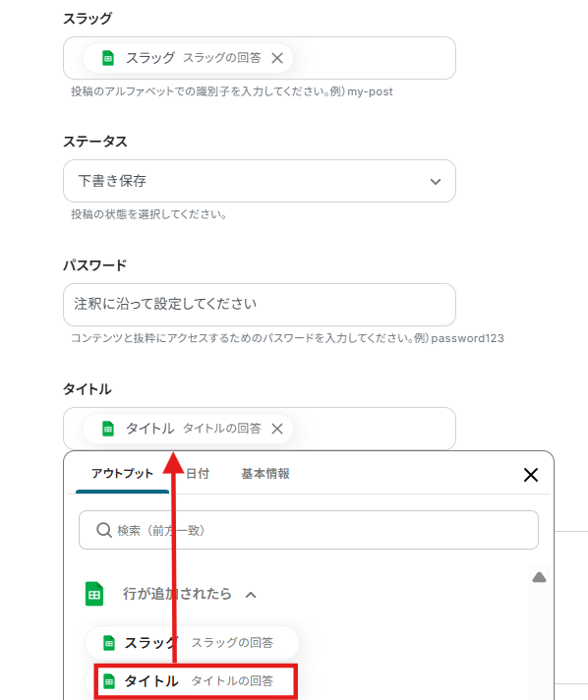Image resolution: width=588 pixels, height=700 pixels.
Task: Switch to the アウトプット tab
Action: [x=122, y=474]
